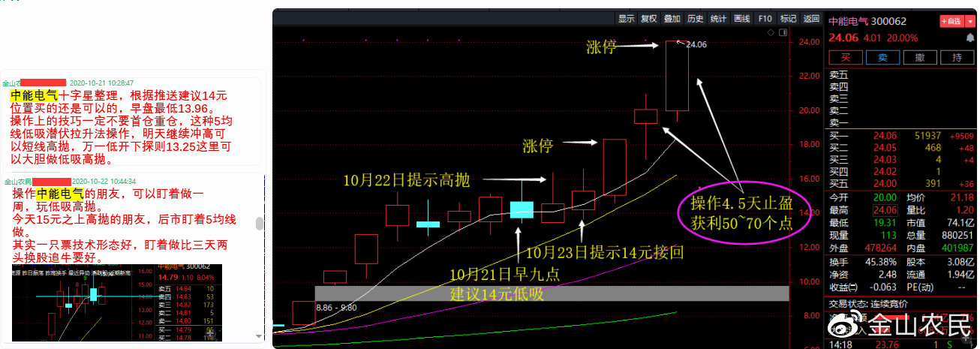
Task: Click the 标记 mark item
Action: tap(788, 19)
